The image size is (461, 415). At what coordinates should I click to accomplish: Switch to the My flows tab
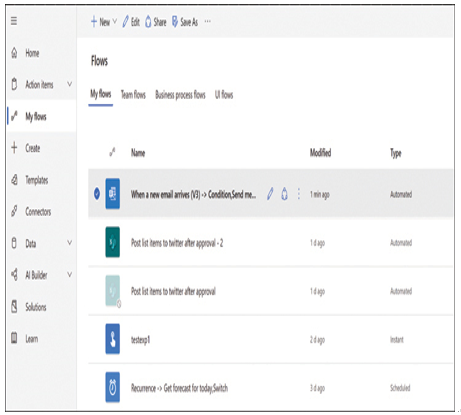click(101, 94)
